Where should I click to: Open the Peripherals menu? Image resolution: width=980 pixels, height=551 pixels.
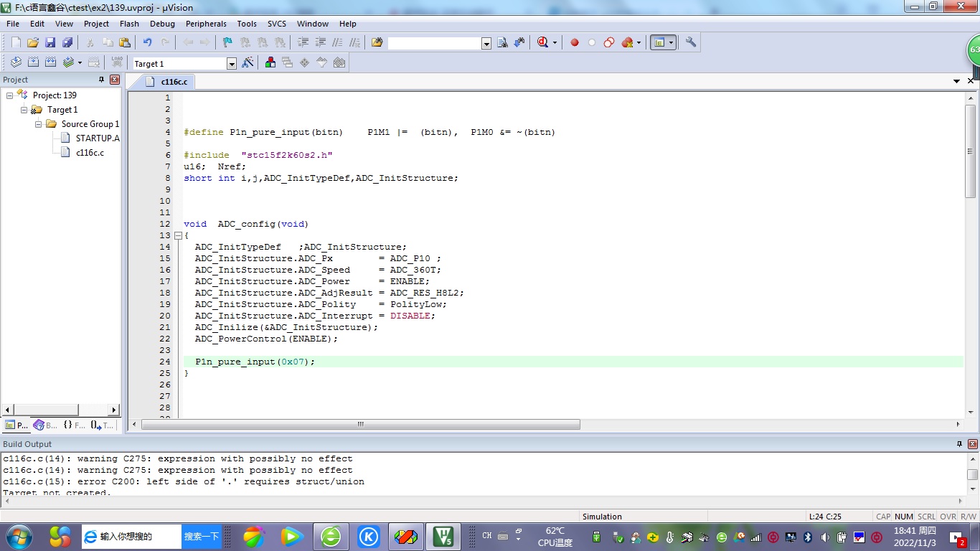[x=206, y=24]
